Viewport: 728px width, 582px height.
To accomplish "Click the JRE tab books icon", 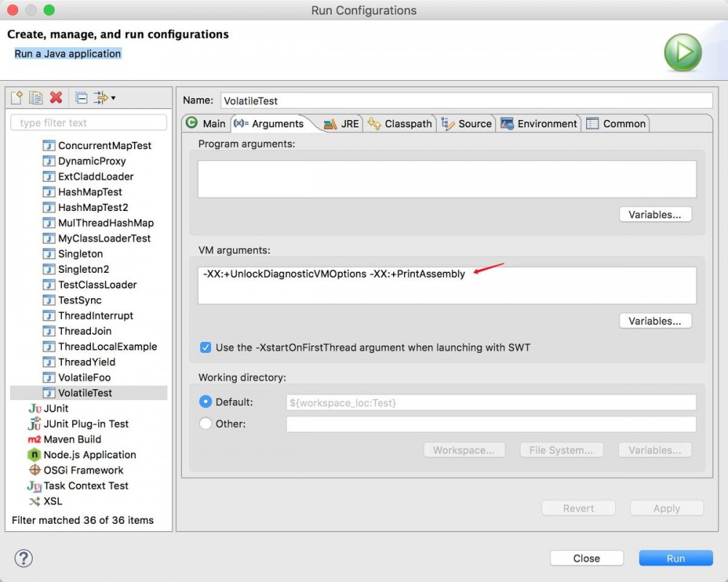I will pos(330,124).
